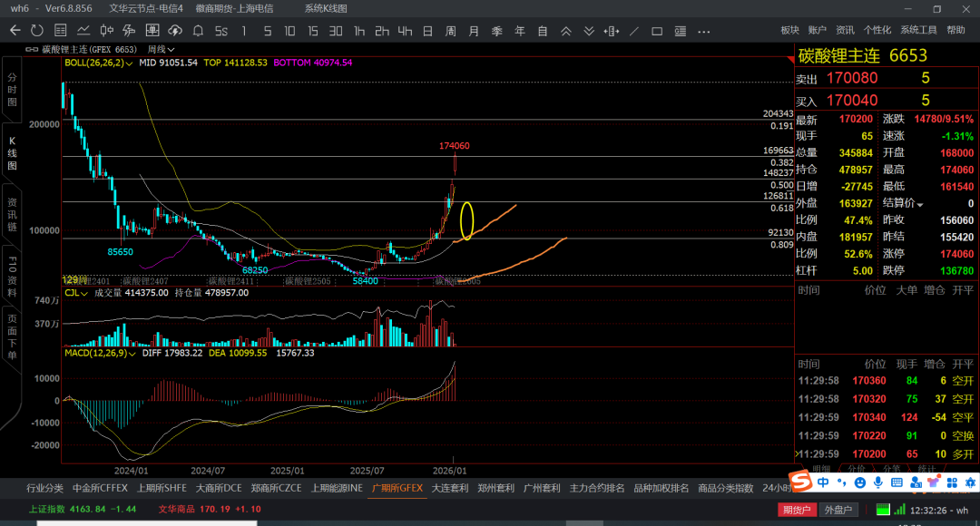This screenshot has height=526, width=980.
Task: Open the 结算价 dropdown arrow
Action: click(920, 204)
